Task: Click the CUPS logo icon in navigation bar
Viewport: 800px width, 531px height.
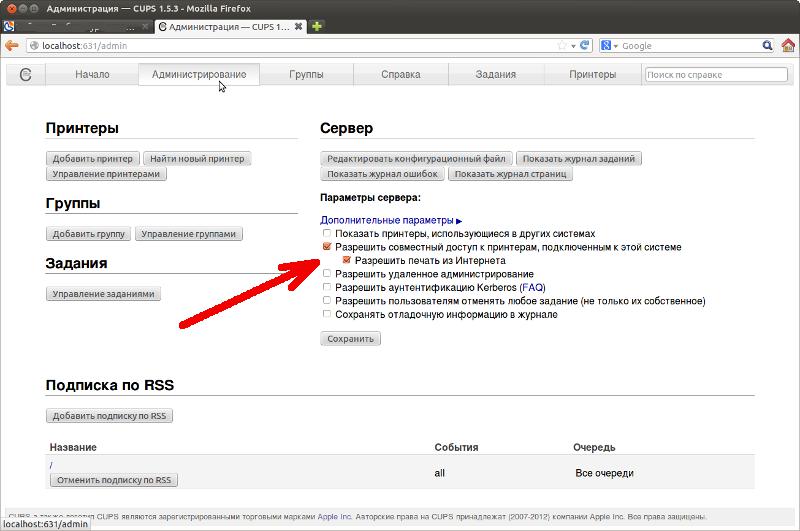Action: tap(26, 74)
